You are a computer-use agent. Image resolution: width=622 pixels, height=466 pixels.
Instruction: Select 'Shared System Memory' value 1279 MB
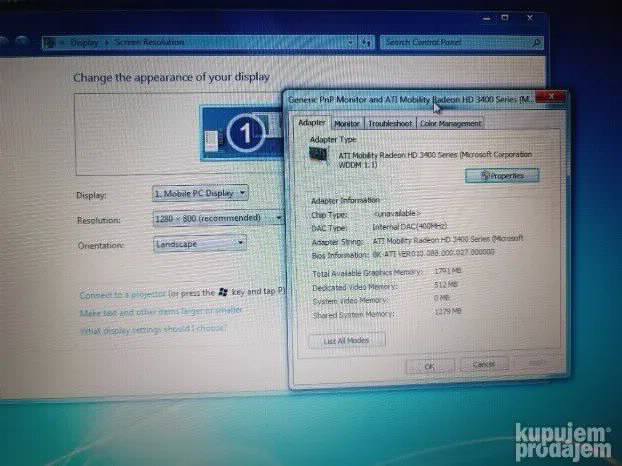(448, 311)
